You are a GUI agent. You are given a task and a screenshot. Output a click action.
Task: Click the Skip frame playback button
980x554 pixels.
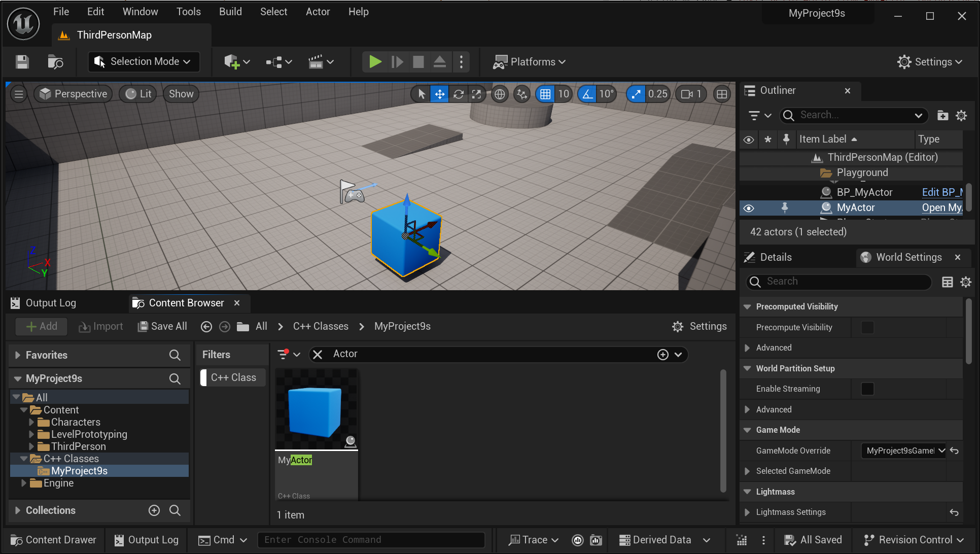pos(397,62)
